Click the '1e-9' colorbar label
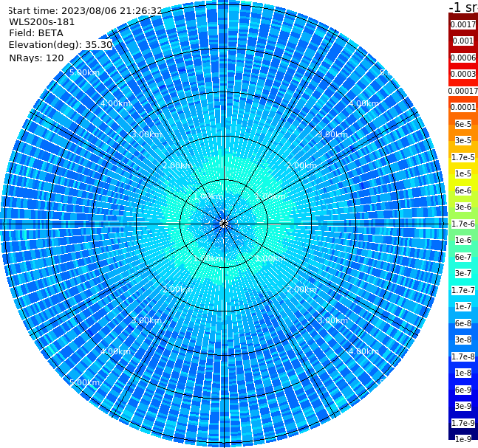 (463, 439)
